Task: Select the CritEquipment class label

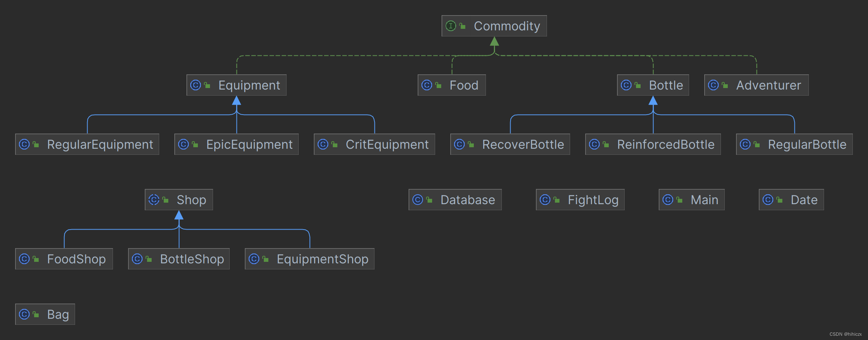Action: tap(387, 145)
